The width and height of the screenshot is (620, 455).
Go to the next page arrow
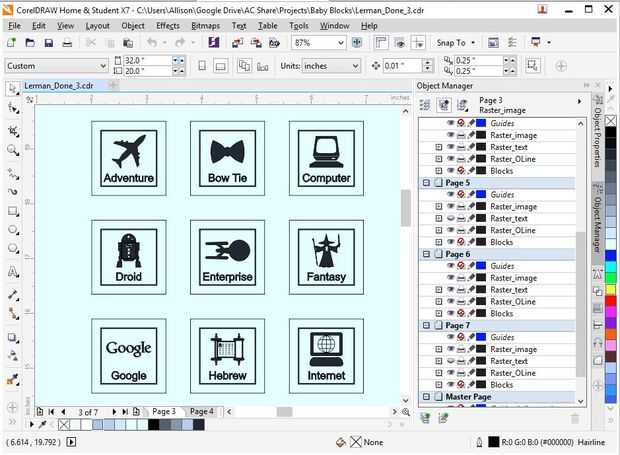coord(114,412)
